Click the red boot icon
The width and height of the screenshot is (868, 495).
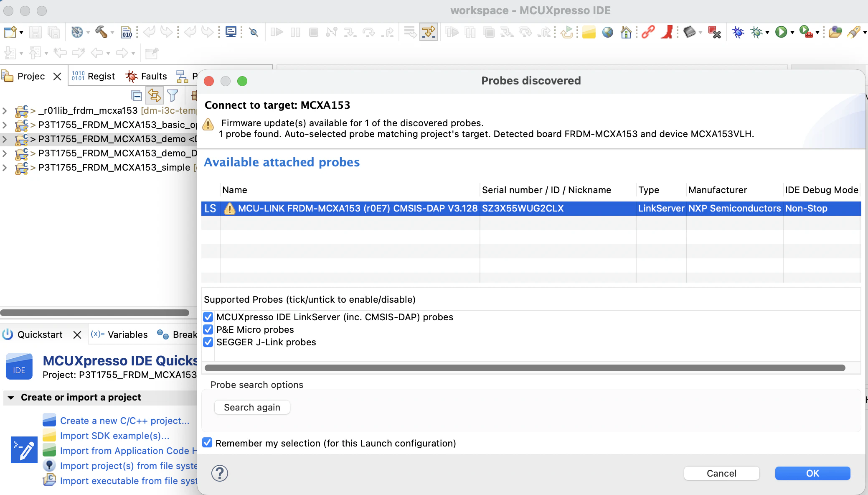[667, 32]
